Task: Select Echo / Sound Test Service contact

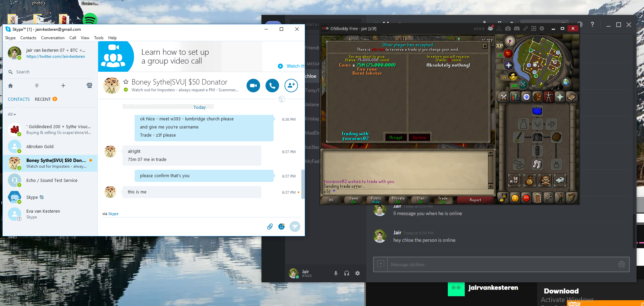Action: 50,181
